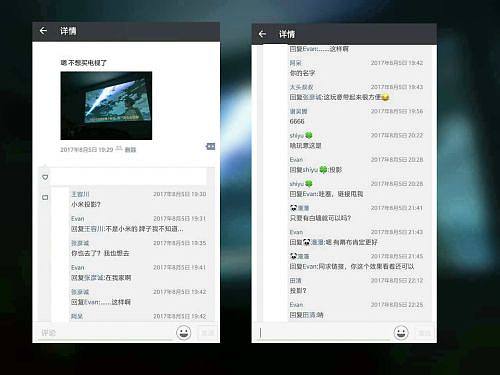Focus the comment input field in the right screen
The width and height of the screenshot is (500, 375).
click(323, 333)
